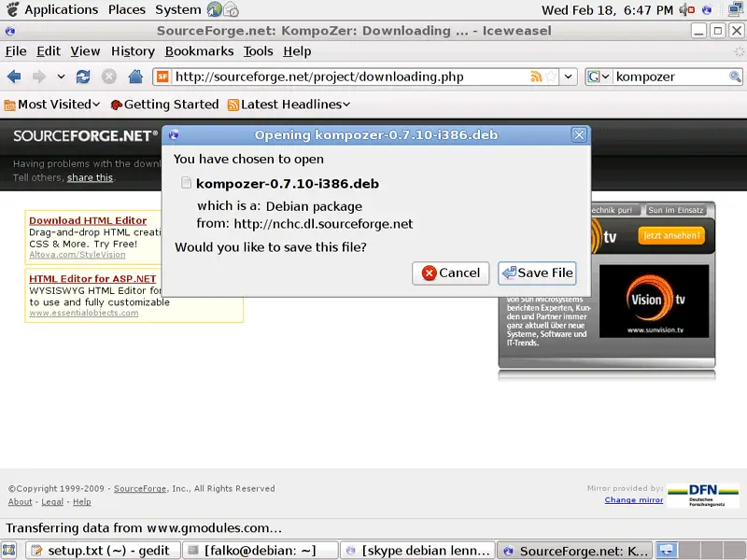Screen dimensions: 747x560
Task: Click the DFN mirror logo
Action: tap(703, 496)
